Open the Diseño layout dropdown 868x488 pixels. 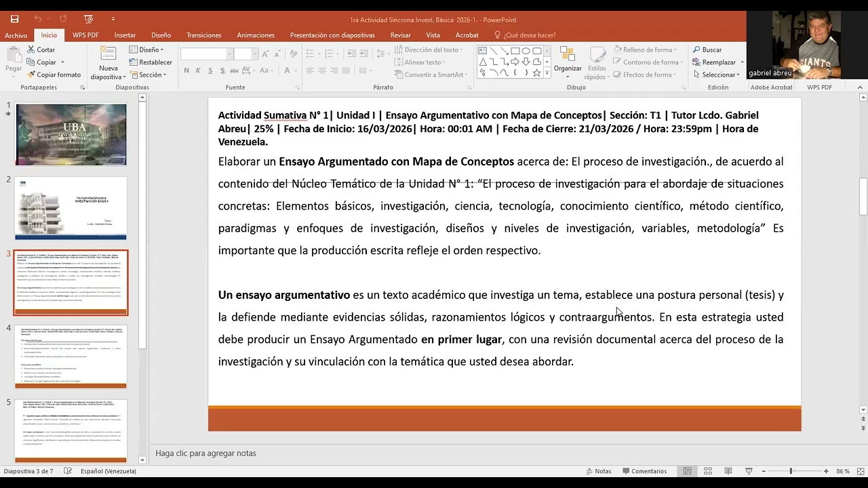[147, 49]
